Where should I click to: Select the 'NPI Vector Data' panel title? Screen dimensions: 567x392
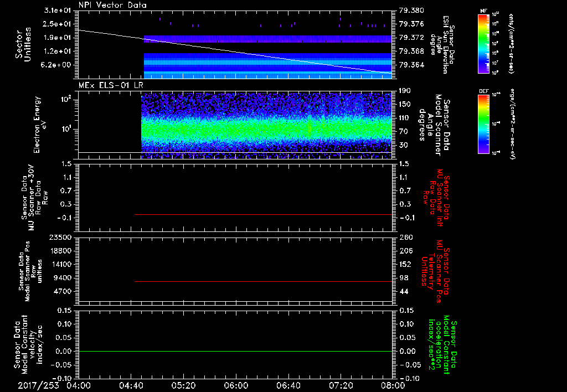click(112, 5)
